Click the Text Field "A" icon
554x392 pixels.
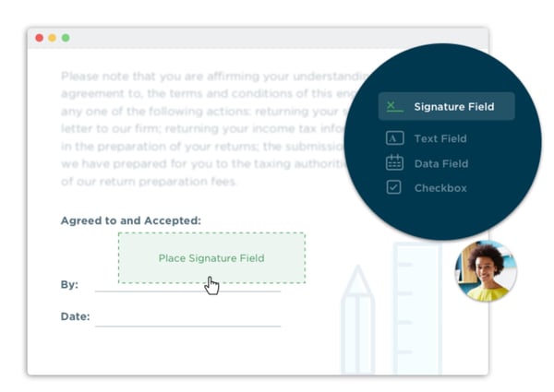tap(394, 138)
